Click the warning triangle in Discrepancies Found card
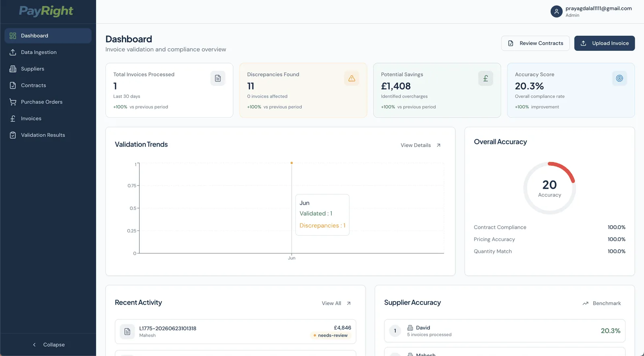Image resolution: width=644 pixels, height=356 pixels. click(x=352, y=78)
